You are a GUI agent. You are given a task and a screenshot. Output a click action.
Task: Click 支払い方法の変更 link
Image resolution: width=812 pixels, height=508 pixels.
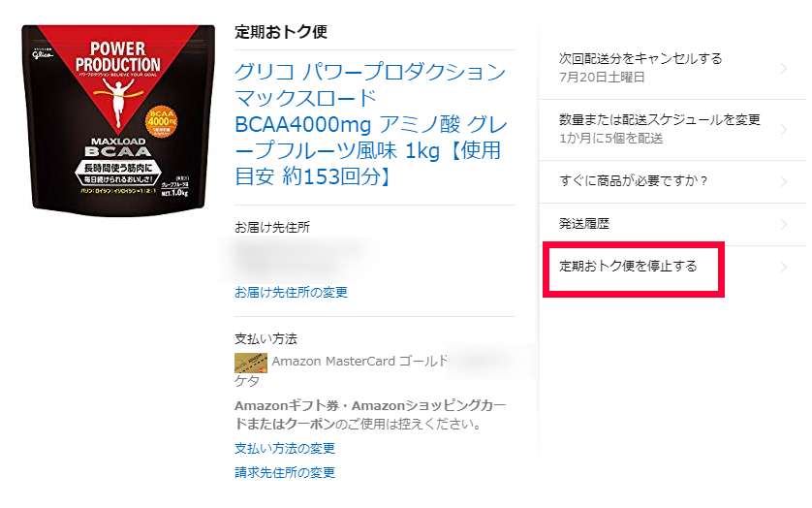click(x=285, y=448)
